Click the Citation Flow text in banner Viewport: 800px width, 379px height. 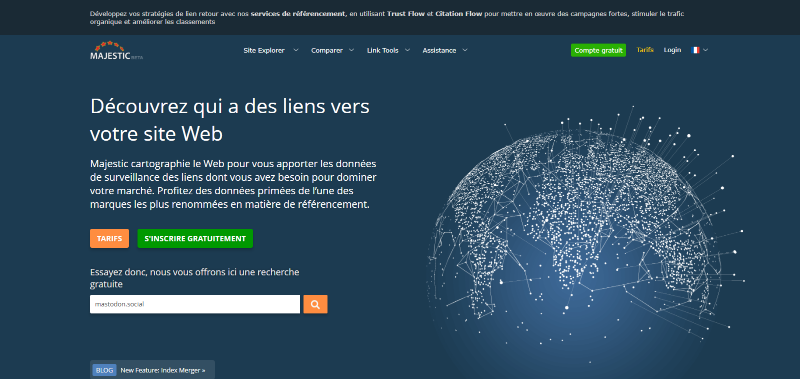459,14
